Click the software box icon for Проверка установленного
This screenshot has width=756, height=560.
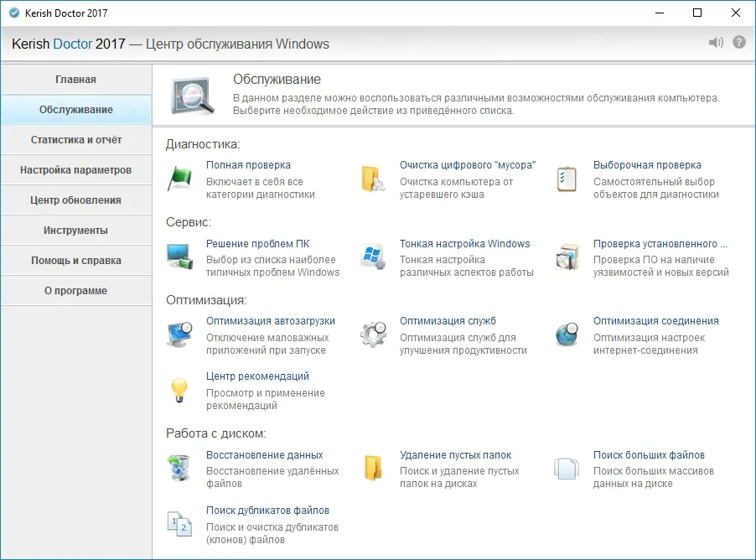coord(567,257)
